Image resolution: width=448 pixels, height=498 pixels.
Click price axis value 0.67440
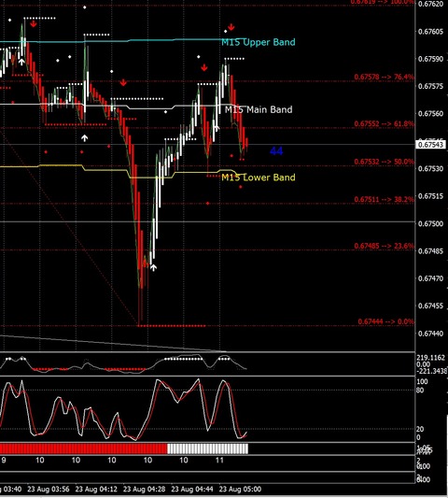tap(430, 334)
